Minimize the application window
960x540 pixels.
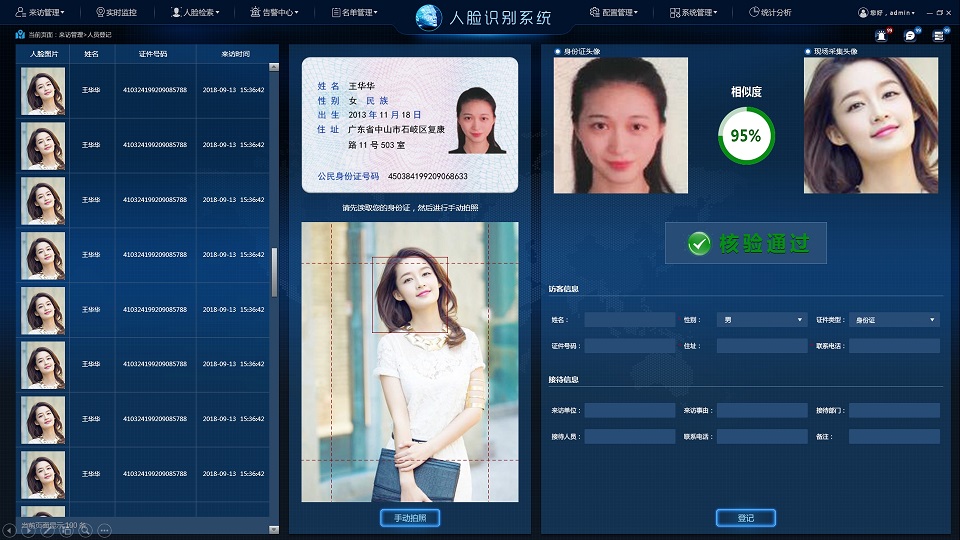pos(930,12)
